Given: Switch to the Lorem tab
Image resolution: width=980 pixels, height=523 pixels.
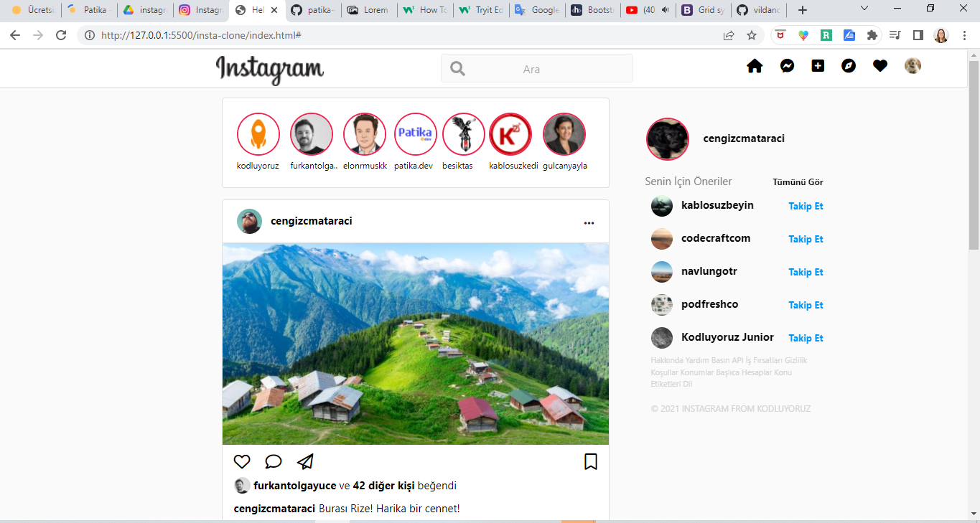Looking at the screenshot, I should click(369, 10).
